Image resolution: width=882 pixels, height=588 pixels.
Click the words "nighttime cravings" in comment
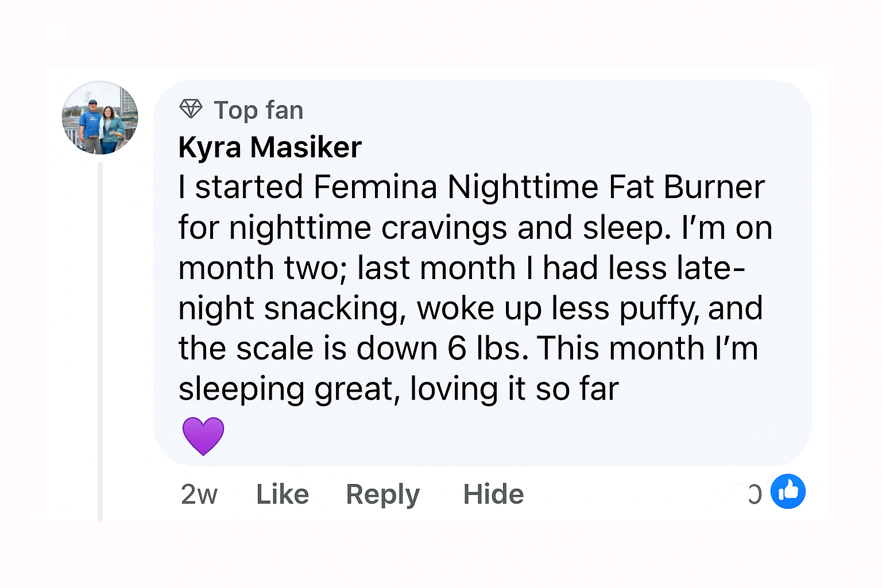tap(368, 228)
